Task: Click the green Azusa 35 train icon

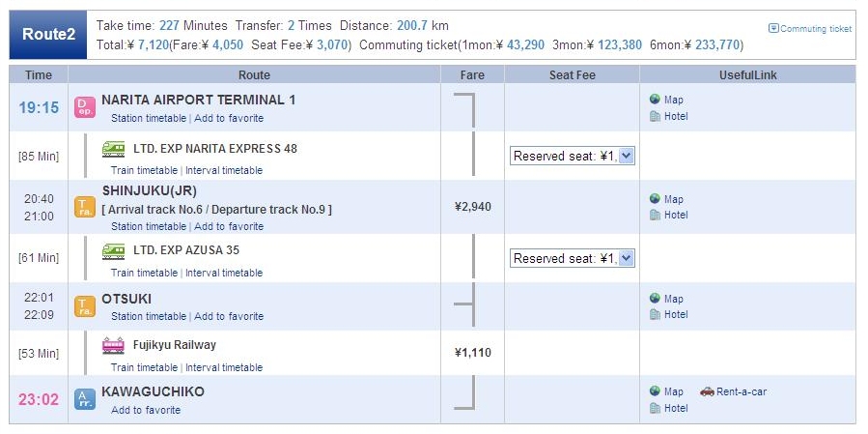Action: [x=114, y=251]
